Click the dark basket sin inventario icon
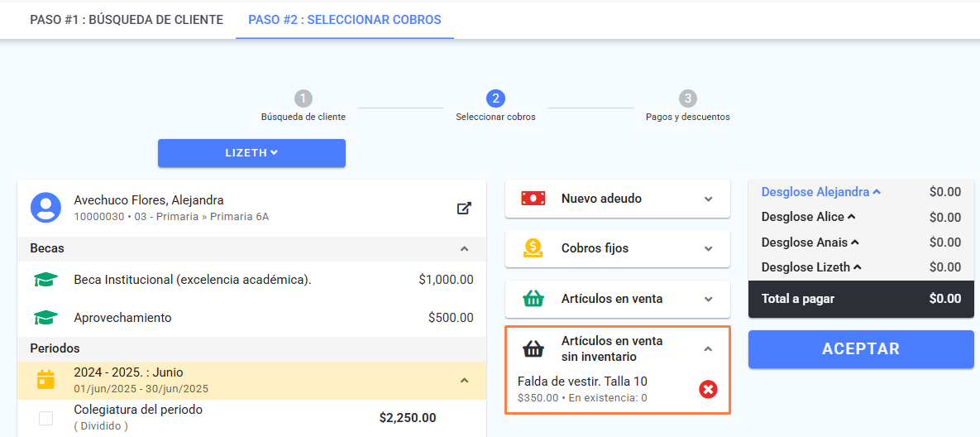980x437 pixels. tap(533, 348)
